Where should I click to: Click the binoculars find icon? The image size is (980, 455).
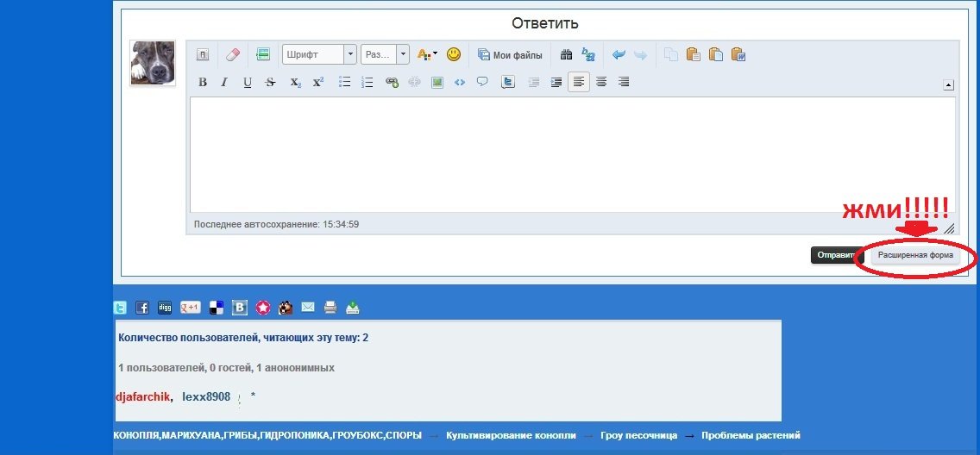click(x=566, y=55)
